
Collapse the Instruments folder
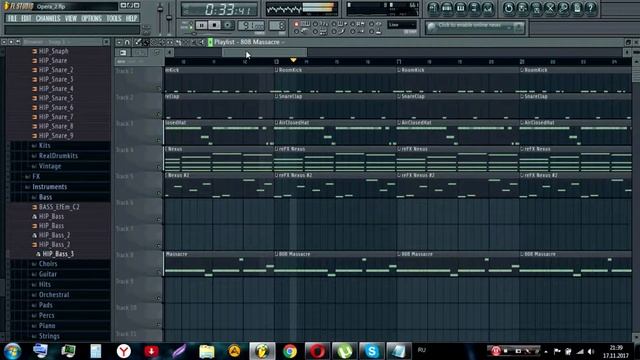pyautogui.click(x=49, y=187)
